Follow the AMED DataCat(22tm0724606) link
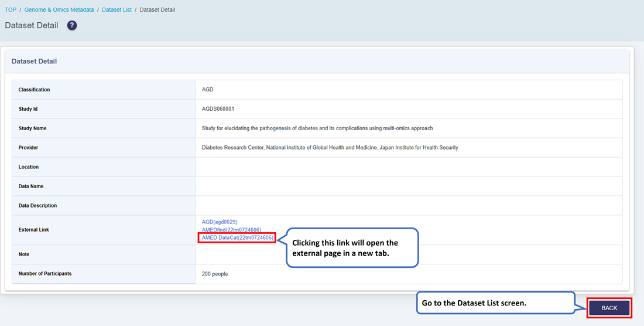This screenshot has width=644, height=326. click(x=237, y=237)
